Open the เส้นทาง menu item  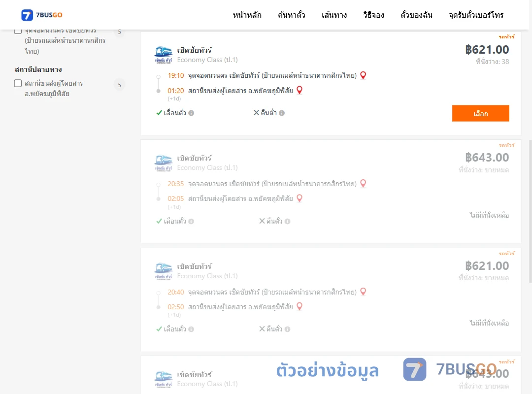334,15
